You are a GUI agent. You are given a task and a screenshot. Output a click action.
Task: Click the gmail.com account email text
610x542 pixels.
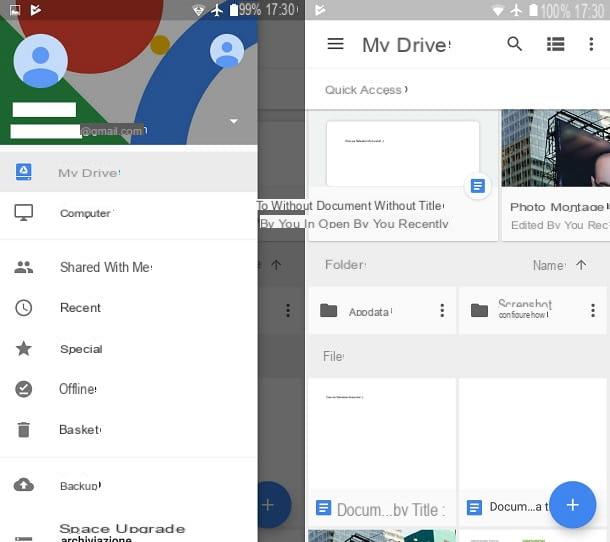pyautogui.click(x=113, y=131)
